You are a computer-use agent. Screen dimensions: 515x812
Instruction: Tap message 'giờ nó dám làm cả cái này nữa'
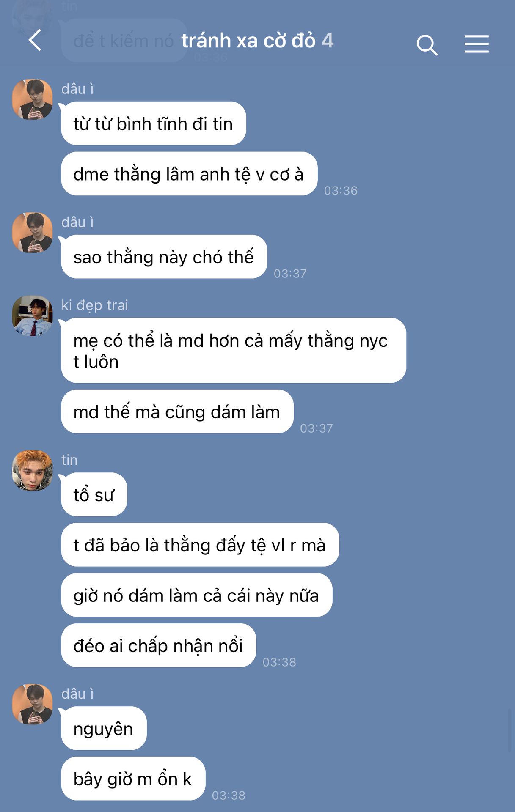point(197,595)
